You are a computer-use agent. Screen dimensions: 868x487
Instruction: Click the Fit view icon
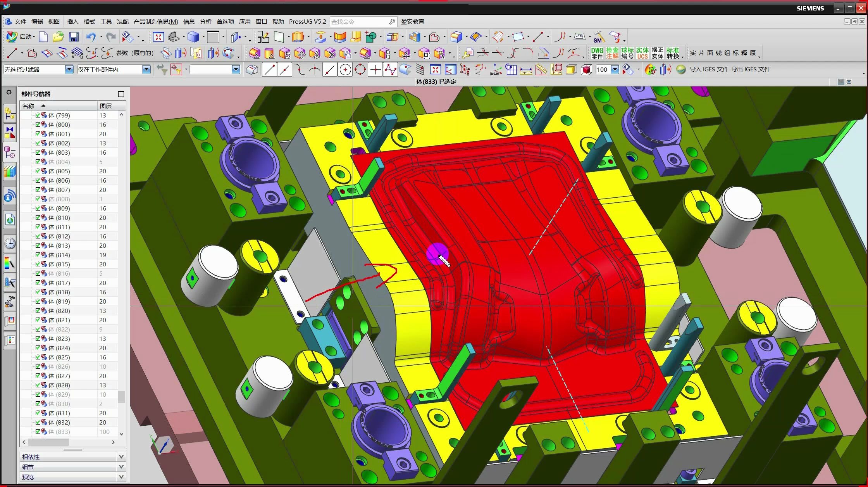(158, 37)
